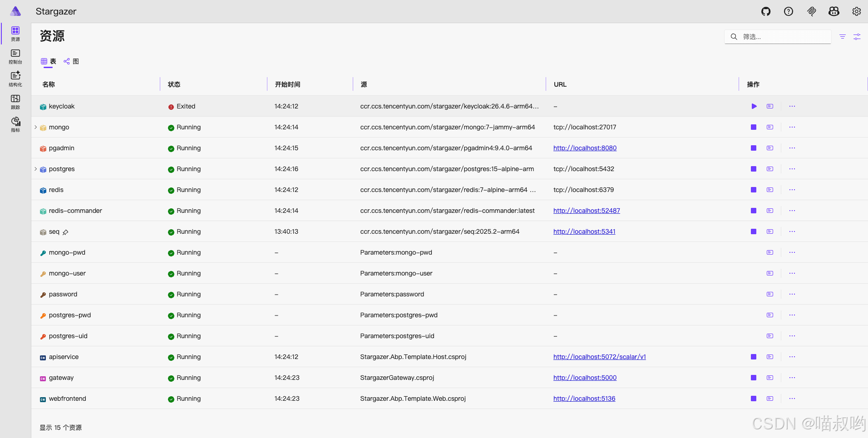The height and width of the screenshot is (438, 868).
Task: Switch to the 图 graph view tab
Action: click(x=71, y=61)
